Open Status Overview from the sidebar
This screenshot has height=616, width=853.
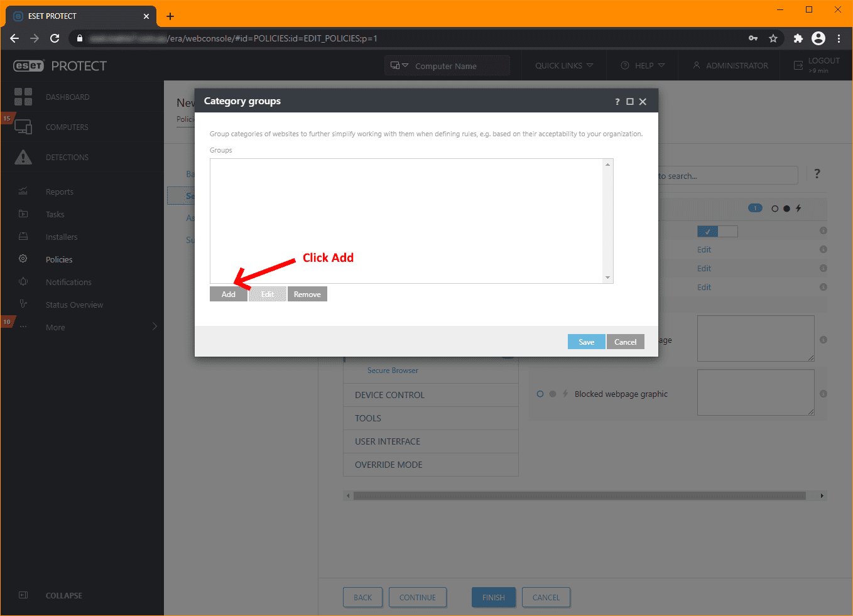coord(74,305)
